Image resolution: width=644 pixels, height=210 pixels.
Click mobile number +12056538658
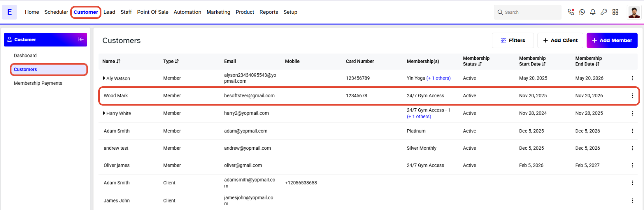[301, 183]
